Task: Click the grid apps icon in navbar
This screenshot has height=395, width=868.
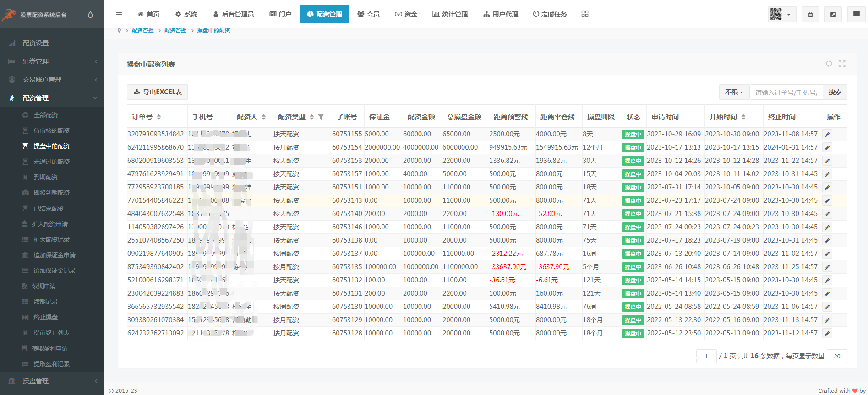Action: [585, 14]
